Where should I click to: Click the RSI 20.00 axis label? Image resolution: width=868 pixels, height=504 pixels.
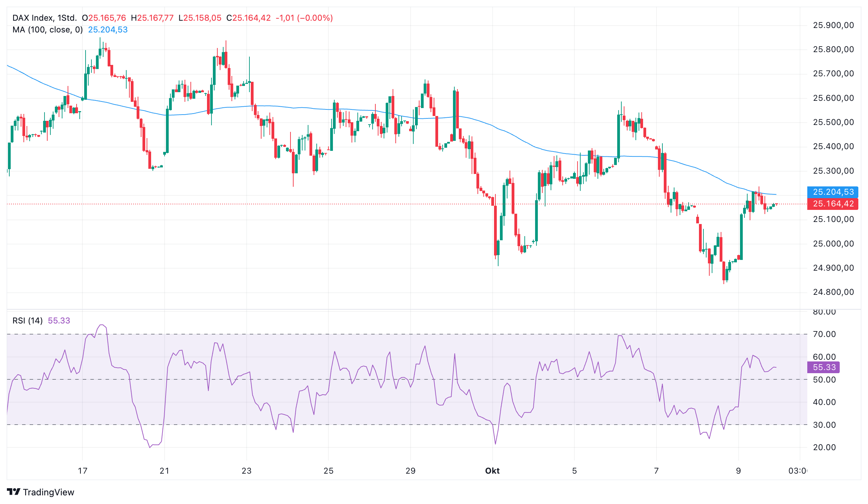(x=824, y=447)
